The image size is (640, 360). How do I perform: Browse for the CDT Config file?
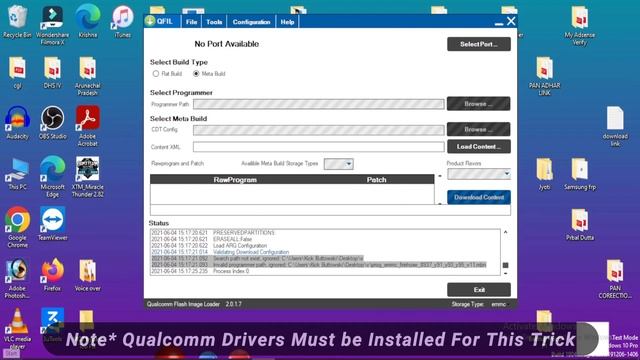(x=479, y=129)
